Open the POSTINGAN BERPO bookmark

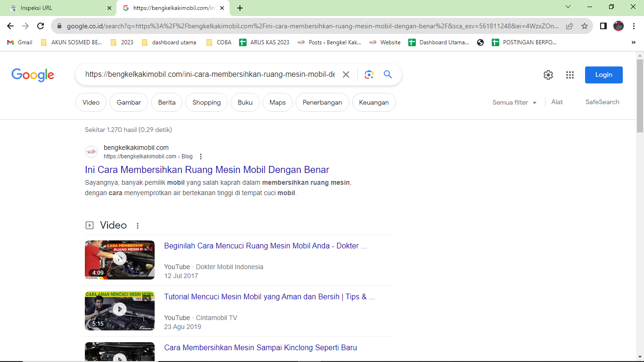coord(524,42)
